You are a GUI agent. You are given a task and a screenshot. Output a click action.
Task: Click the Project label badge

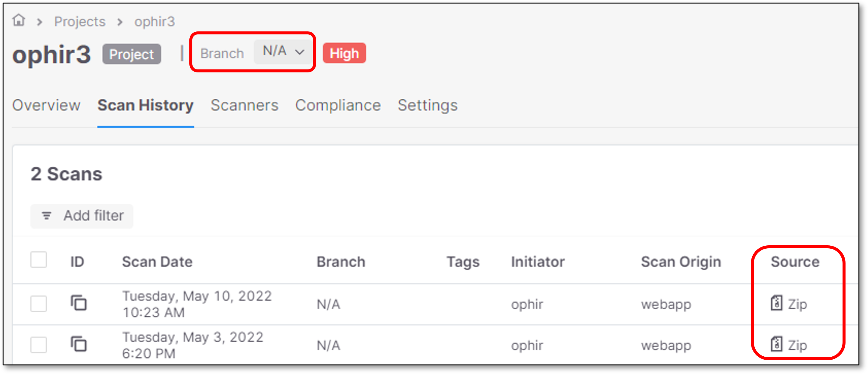(132, 54)
